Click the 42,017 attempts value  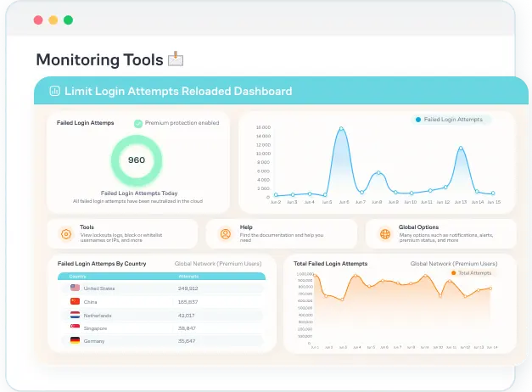(x=187, y=316)
